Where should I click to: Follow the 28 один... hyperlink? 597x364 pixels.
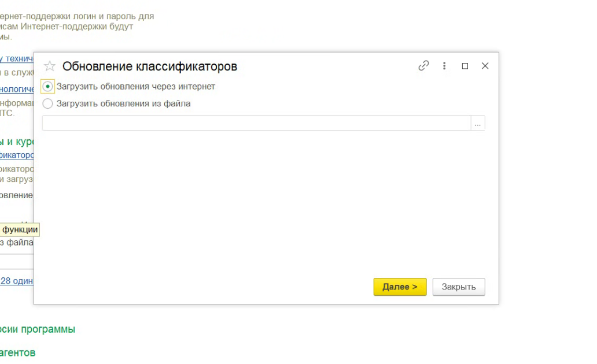coord(17,281)
